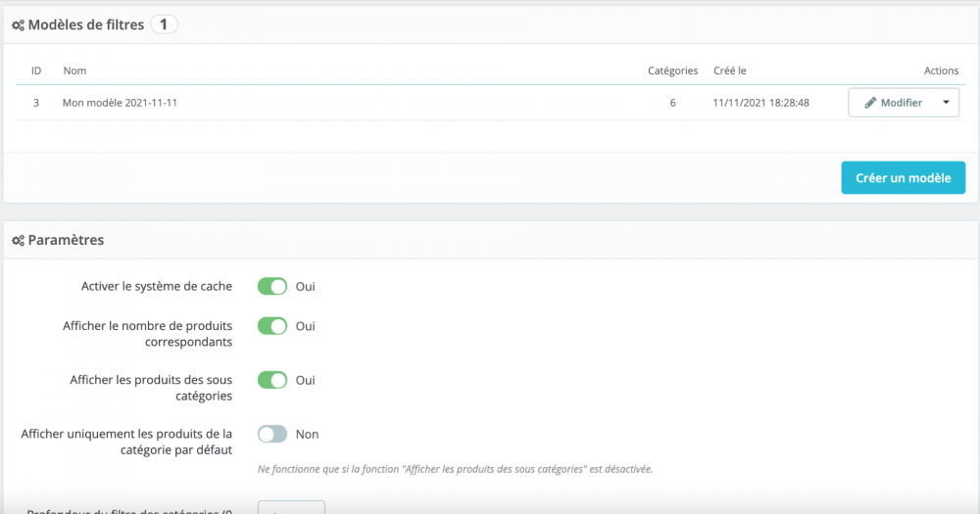Click the Créé le column header
Viewport: 980px width, 514px height.
click(730, 70)
